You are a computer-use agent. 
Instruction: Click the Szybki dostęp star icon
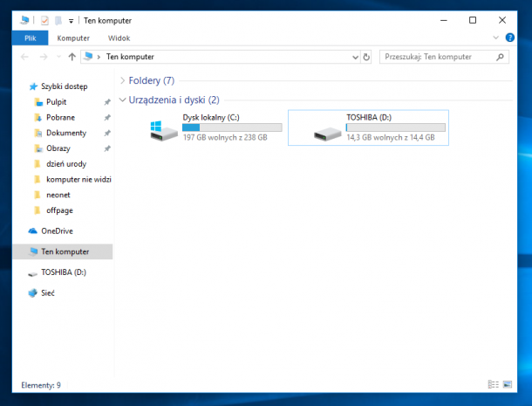tap(33, 86)
